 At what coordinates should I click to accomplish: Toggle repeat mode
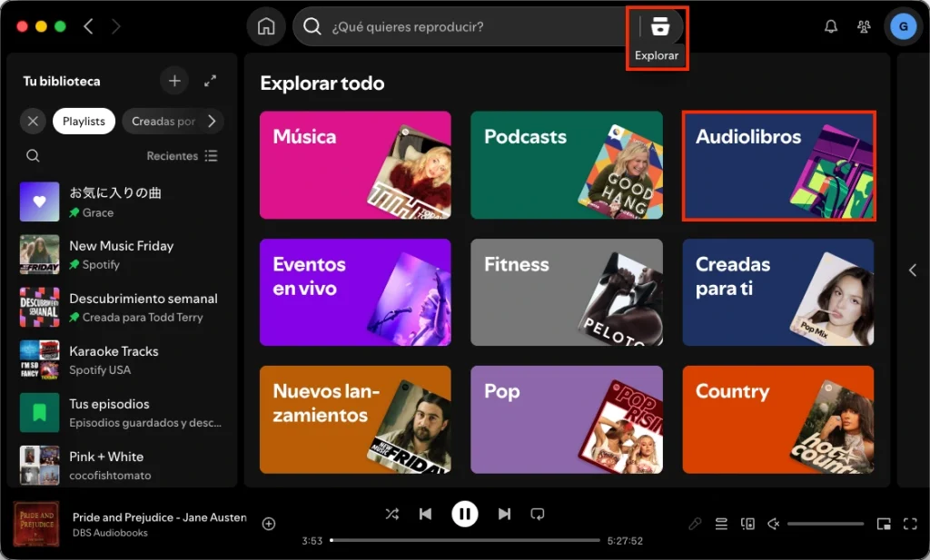point(538,514)
